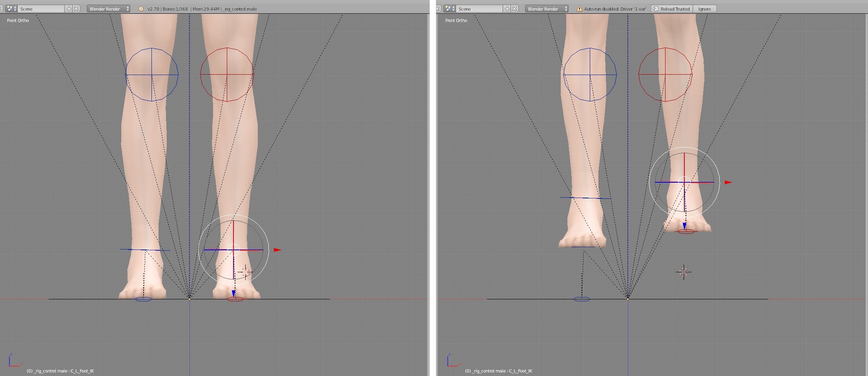Select blue oval foot control in right viewport
This screenshot has height=376, width=868.
pyautogui.click(x=582, y=299)
